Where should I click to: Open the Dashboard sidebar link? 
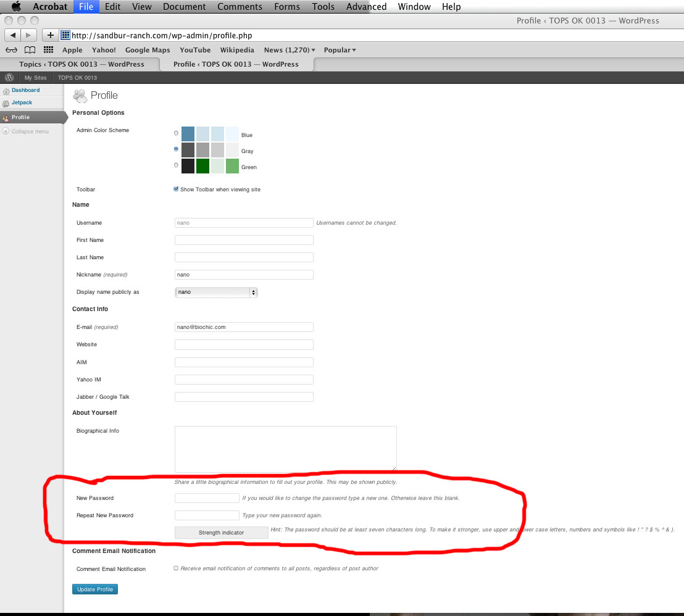click(x=25, y=91)
